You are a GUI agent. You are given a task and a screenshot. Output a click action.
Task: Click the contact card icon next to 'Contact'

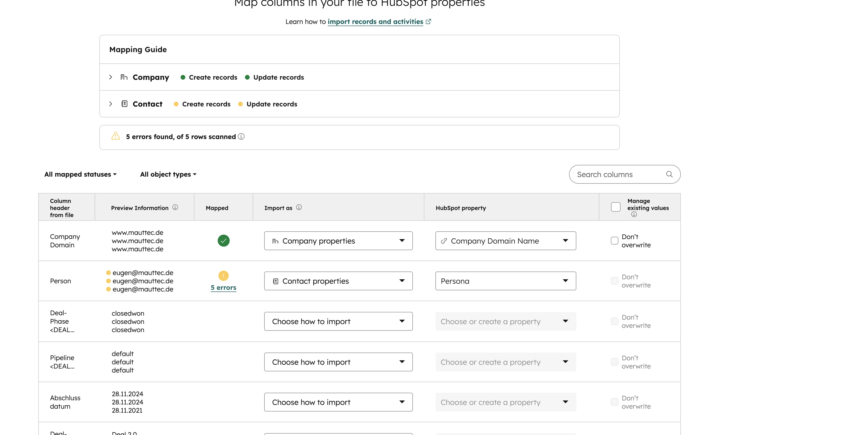(124, 104)
